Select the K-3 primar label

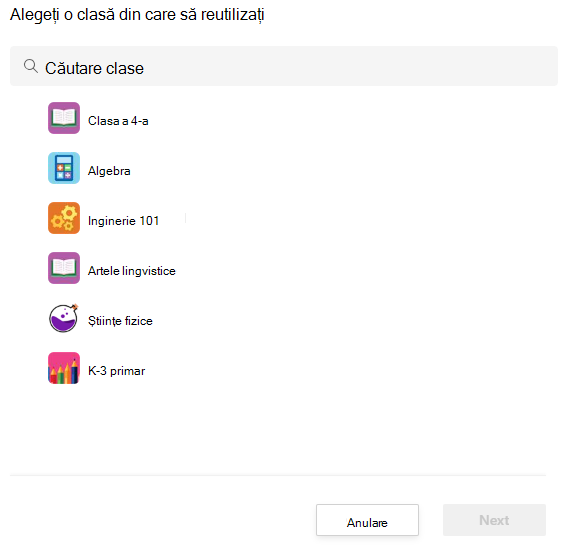[x=117, y=371]
